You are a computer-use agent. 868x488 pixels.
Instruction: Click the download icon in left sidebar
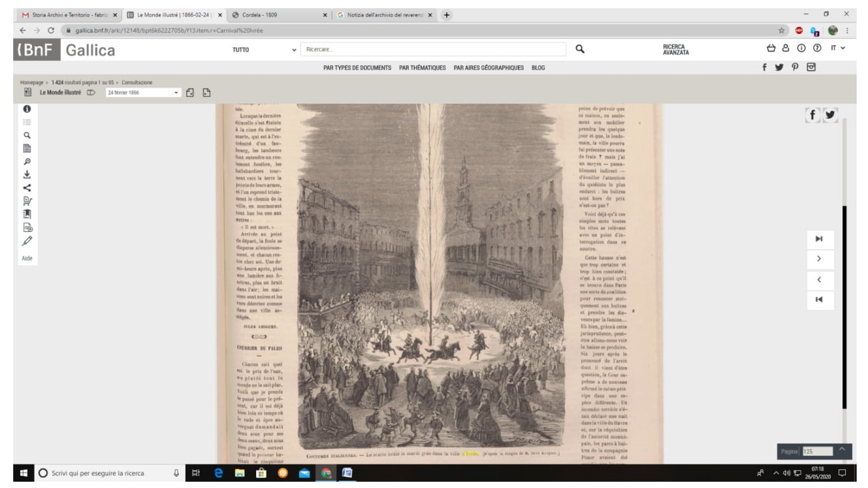27,174
